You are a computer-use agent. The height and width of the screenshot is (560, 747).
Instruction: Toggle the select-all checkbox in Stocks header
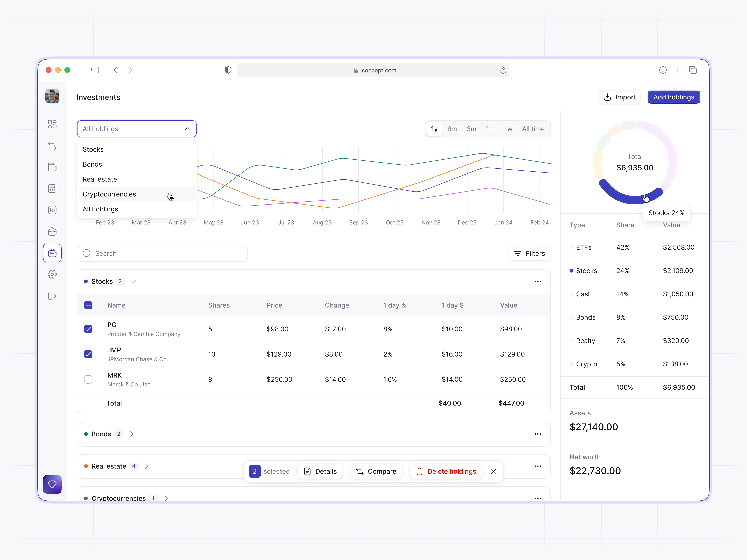[x=88, y=305]
